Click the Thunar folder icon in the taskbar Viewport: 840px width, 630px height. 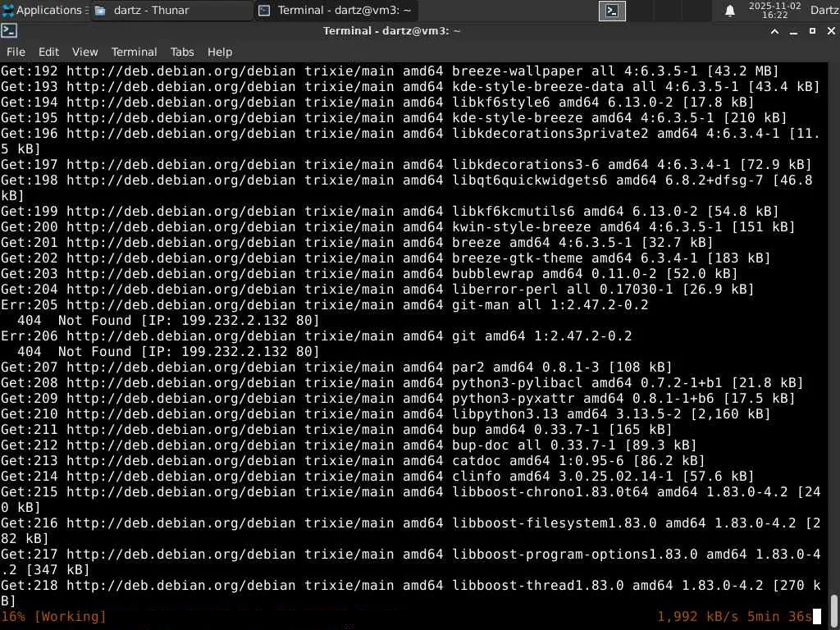[x=99, y=10]
